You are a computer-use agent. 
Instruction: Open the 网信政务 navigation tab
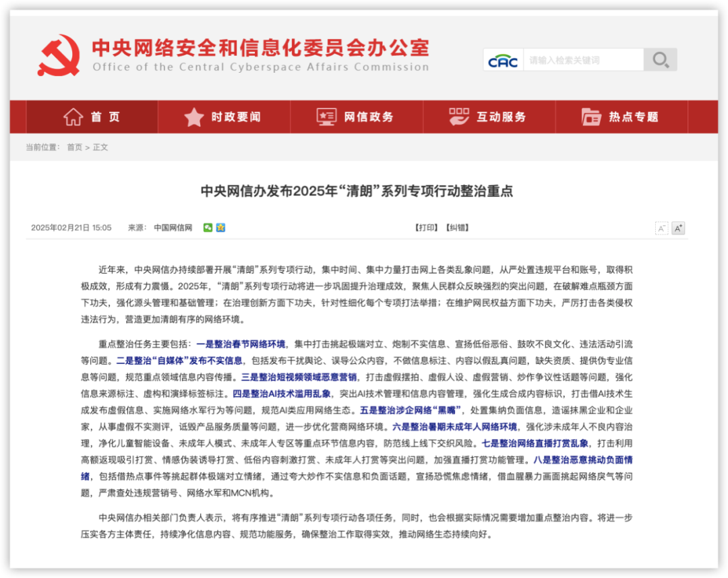pyautogui.click(x=368, y=117)
